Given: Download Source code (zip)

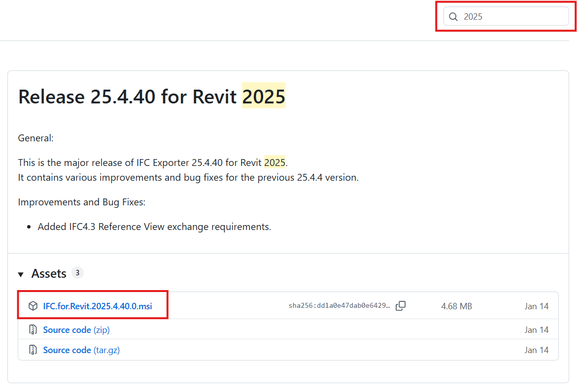Looking at the screenshot, I should (x=76, y=329).
